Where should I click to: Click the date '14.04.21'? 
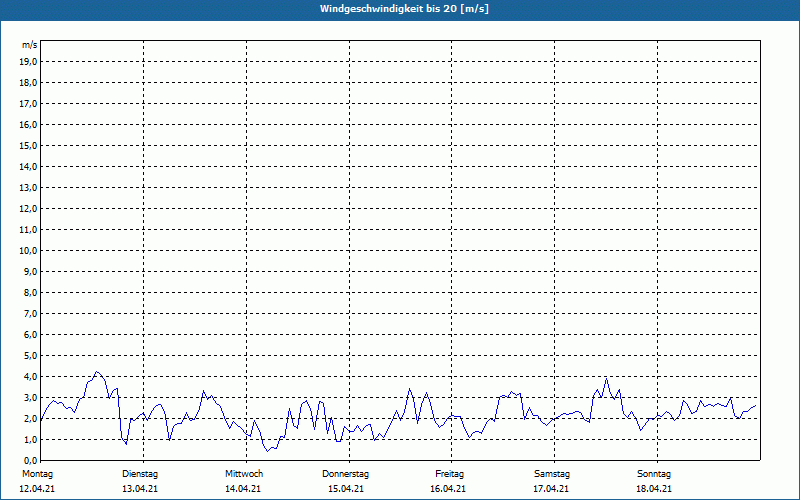click(243, 489)
